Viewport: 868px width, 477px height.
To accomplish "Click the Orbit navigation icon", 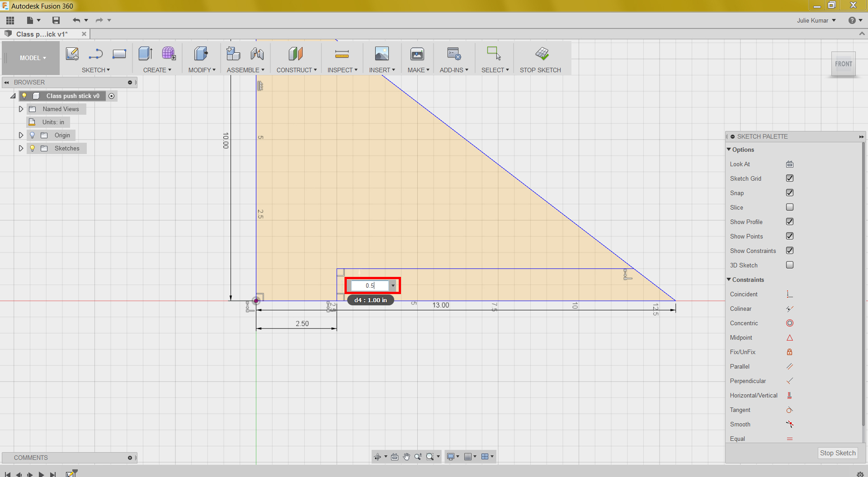I will coord(377,457).
